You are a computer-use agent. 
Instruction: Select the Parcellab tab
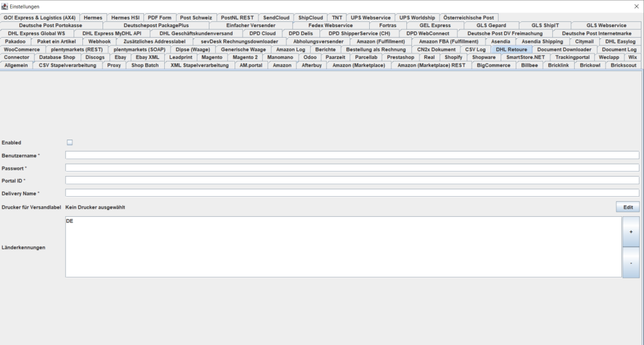pos(366,57)
